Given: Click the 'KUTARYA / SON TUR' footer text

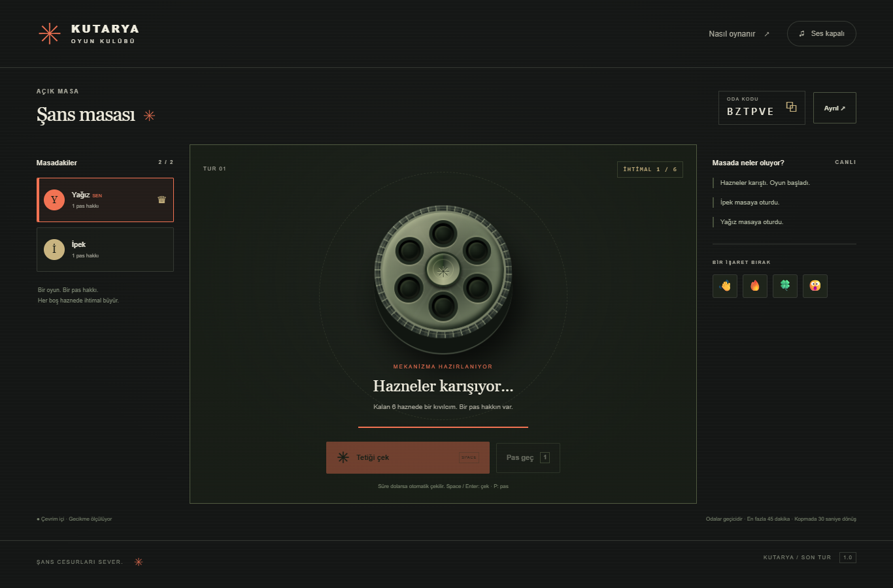Looking at the screenshot, I should click(797, 557).
